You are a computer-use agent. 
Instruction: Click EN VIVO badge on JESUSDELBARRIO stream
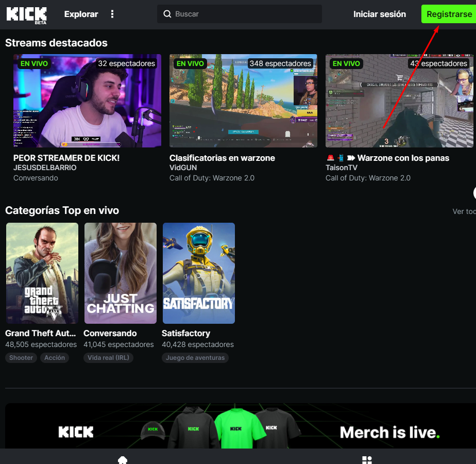(x=33, y=63)
